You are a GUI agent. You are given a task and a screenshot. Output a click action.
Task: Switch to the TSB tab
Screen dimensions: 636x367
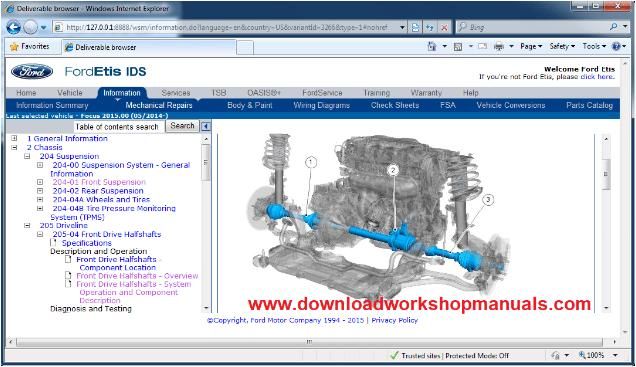coord(219,92)
